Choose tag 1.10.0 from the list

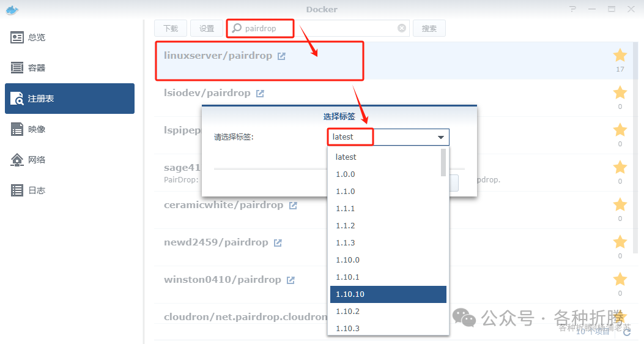coord(388,260)
